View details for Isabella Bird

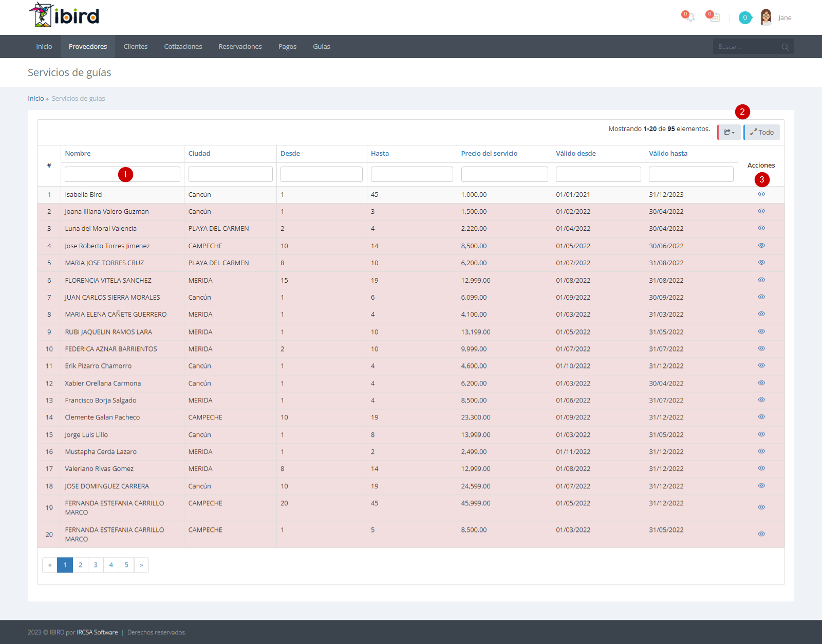pos(761,194)
